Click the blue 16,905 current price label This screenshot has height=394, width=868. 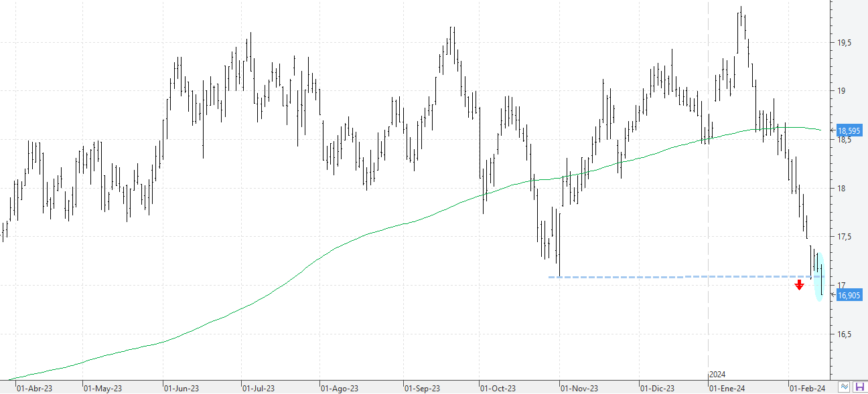[849, 295]
